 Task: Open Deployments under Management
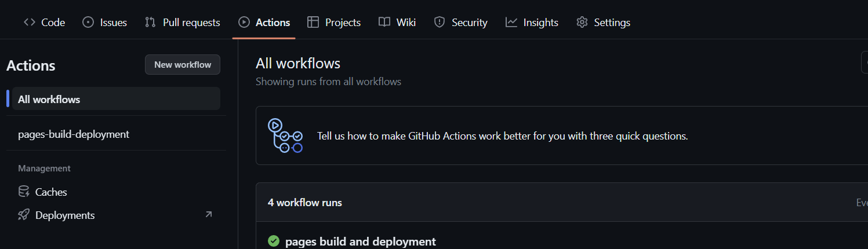(116, 215)
